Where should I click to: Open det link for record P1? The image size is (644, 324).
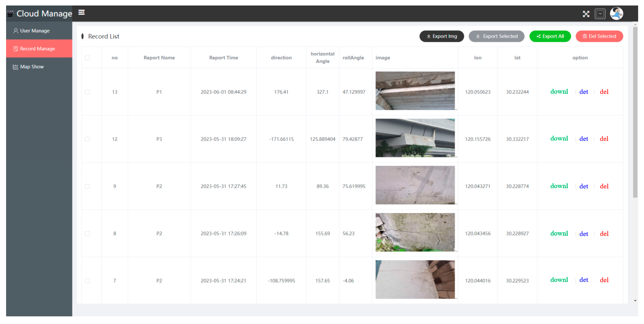pos(583,92)
